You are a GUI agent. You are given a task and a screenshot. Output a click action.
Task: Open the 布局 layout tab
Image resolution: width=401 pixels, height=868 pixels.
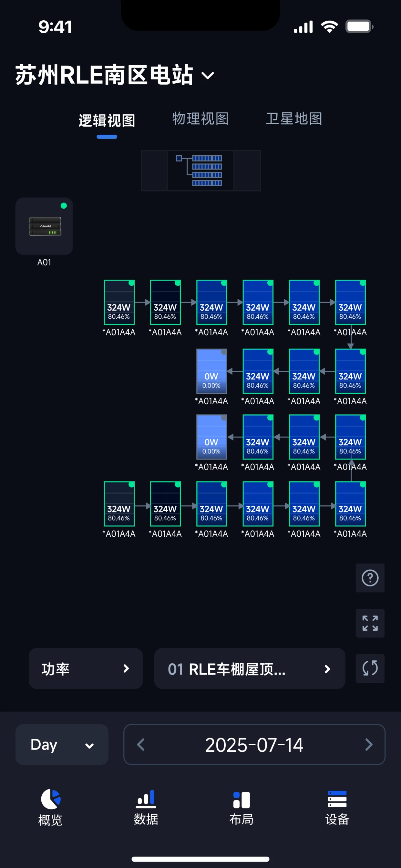[x=242, y=807]
